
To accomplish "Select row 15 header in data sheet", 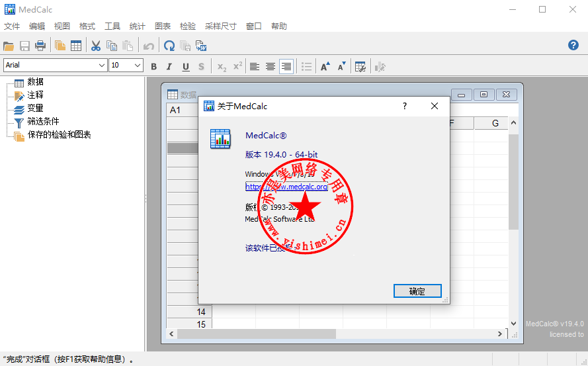I will 190,324.
